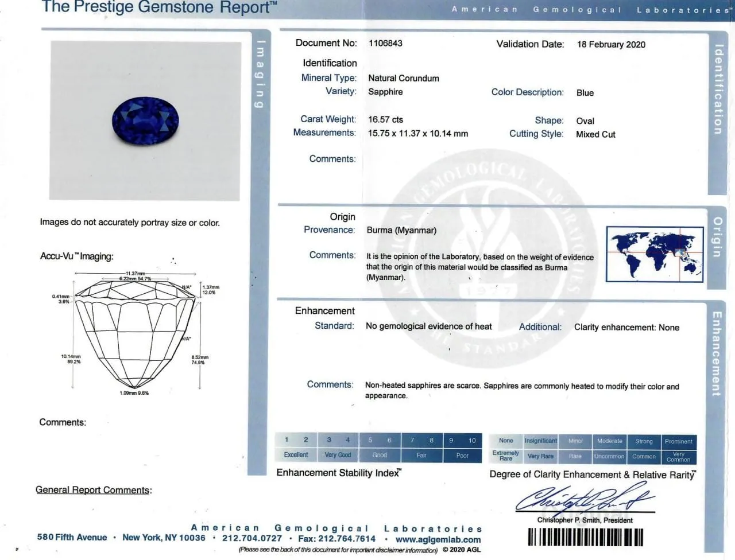Viewport: 735px width, 560px height.
Task: Click measurements '15.75 x 11.37 x 10.14 mm'
Action: pyautogui.click(x=418, y=134)
